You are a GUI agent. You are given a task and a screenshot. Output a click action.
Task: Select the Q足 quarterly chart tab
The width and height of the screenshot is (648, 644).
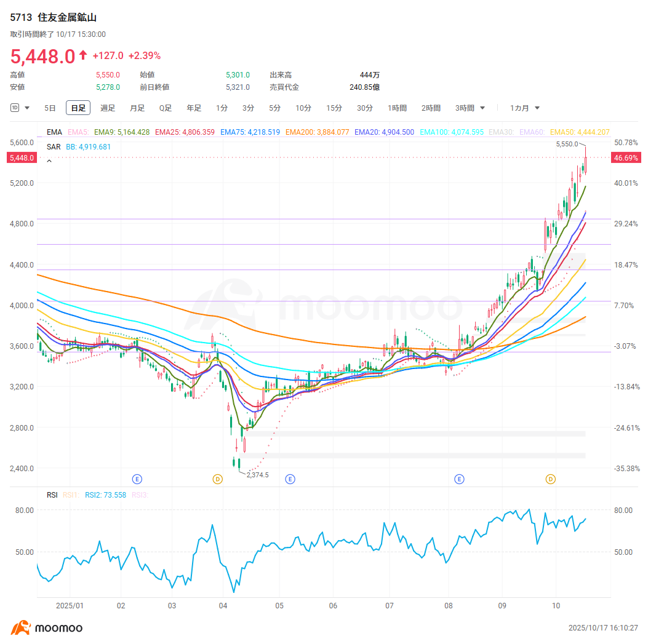[x=166, y=108]
